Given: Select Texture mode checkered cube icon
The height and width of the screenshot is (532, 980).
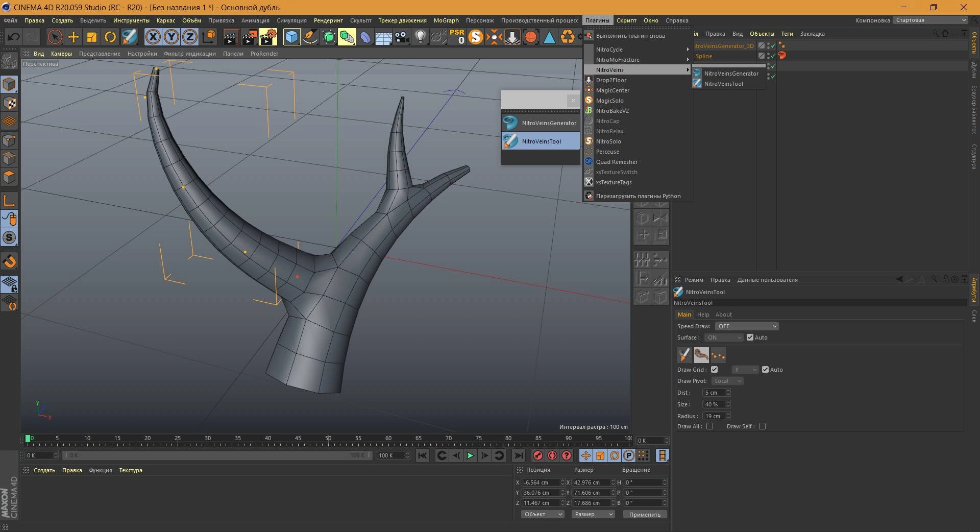Looking at the screenshot, I should [x=9, y=103].
